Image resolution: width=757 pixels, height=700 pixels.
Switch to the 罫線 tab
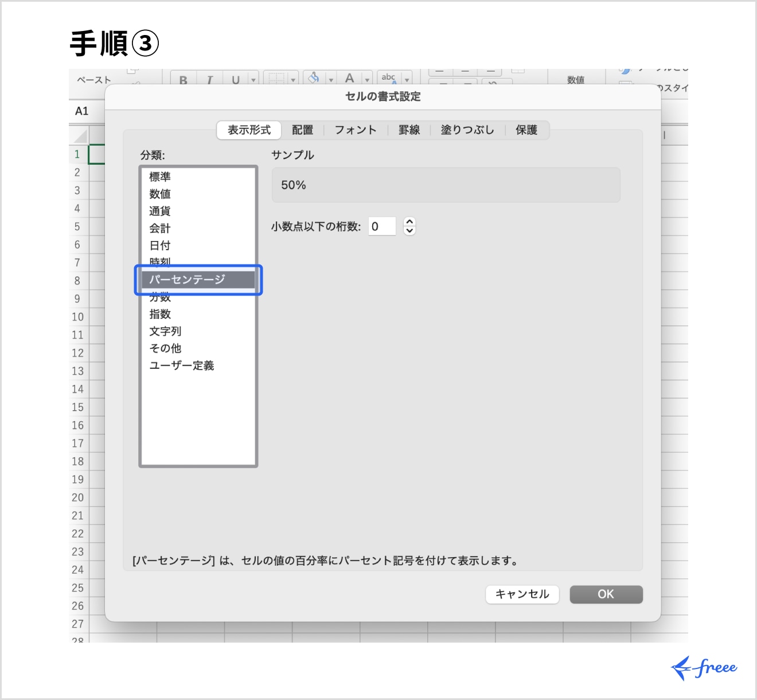click(408, 130)
